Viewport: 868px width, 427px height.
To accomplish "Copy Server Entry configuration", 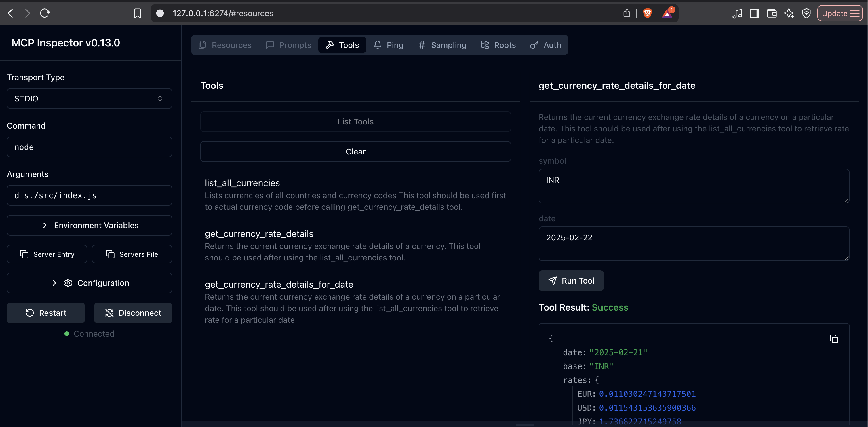I will (x=47, y=254).
